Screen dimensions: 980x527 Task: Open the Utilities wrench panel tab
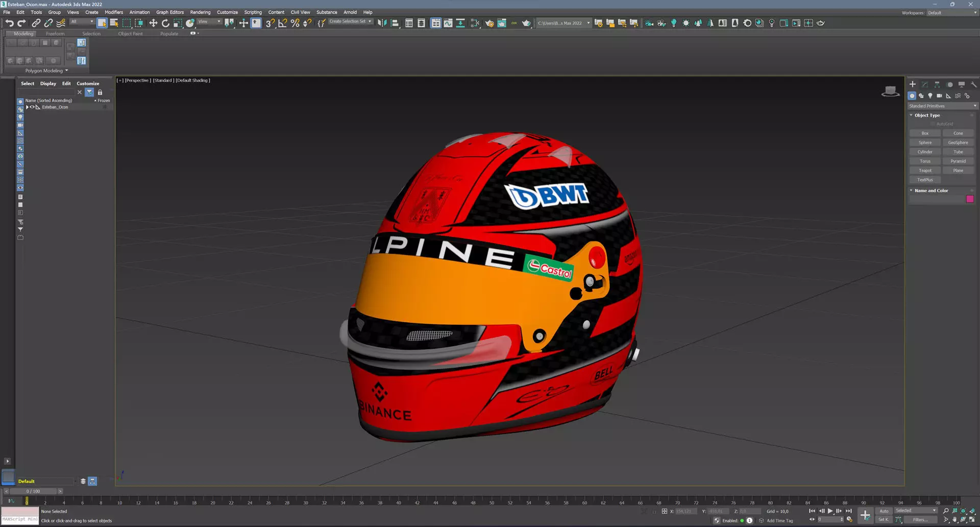point(974,84)
